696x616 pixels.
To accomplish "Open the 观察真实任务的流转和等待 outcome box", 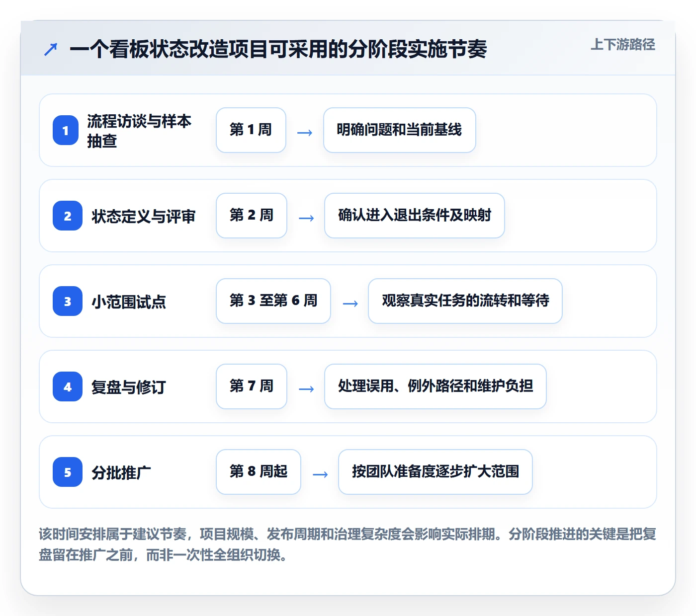I will click(465, 301).
